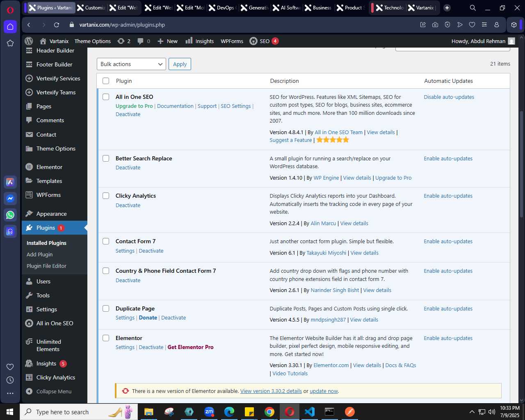
Task: Go to Add Plugin submenu
Action: click(x=39, y=254)
